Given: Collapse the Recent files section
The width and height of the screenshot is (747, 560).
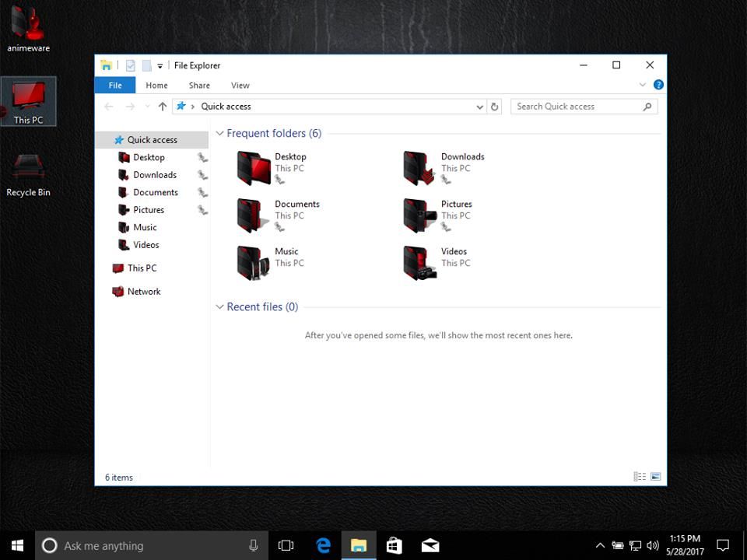Looking at the screenshot, I should coord(219,307).
